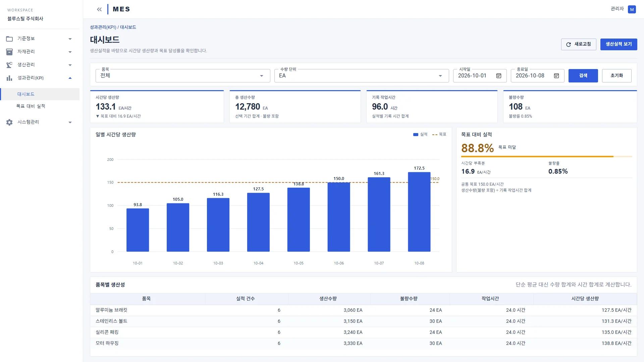Toggle the 목표 dashed legend item
Image resolution: width=644 pixels, height=362 pixels.
[x=439, y=134]
